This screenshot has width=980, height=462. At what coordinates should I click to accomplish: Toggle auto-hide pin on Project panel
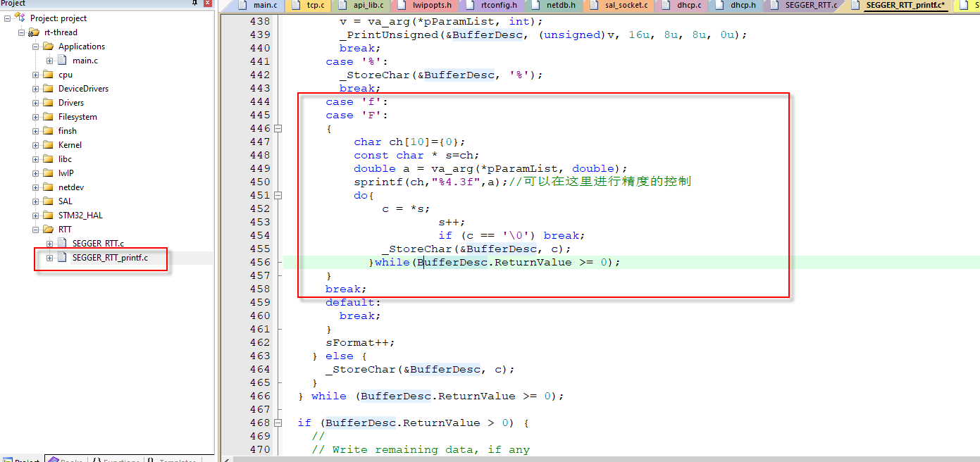pyautogui.click(x=195, y=4)
